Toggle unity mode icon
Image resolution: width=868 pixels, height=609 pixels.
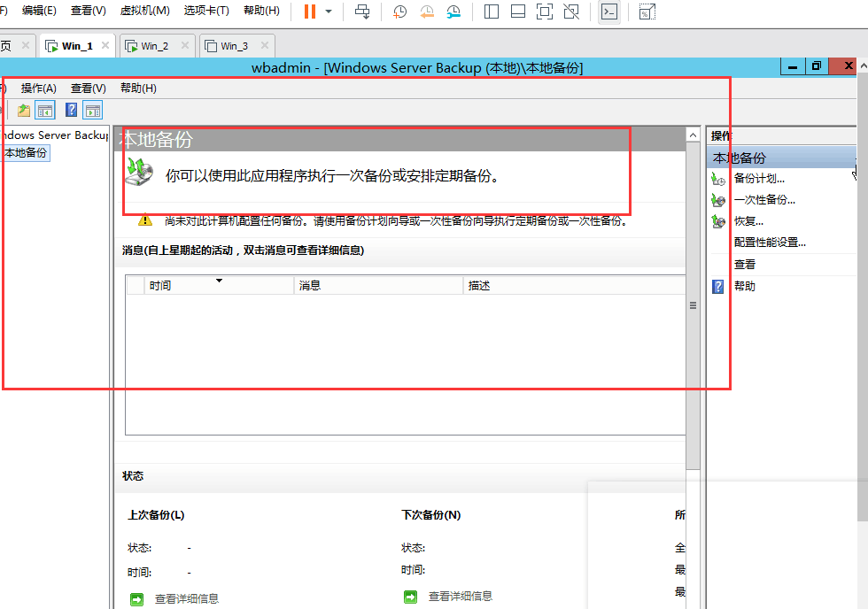pos(571,11)
